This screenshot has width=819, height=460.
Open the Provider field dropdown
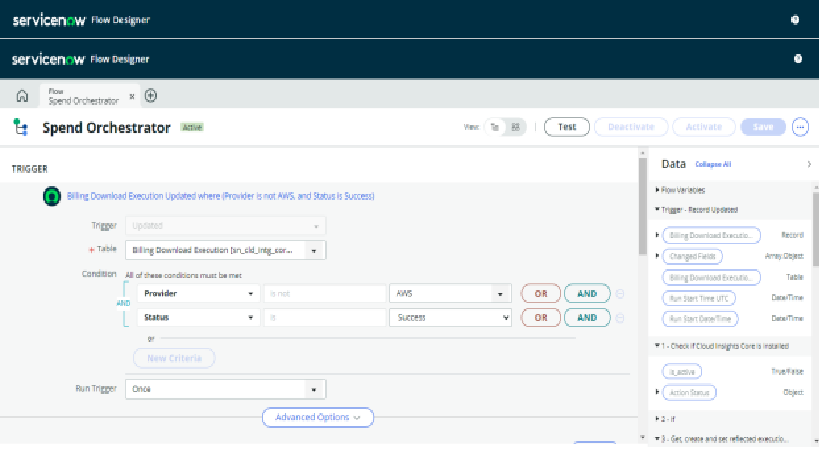[198, 293]
